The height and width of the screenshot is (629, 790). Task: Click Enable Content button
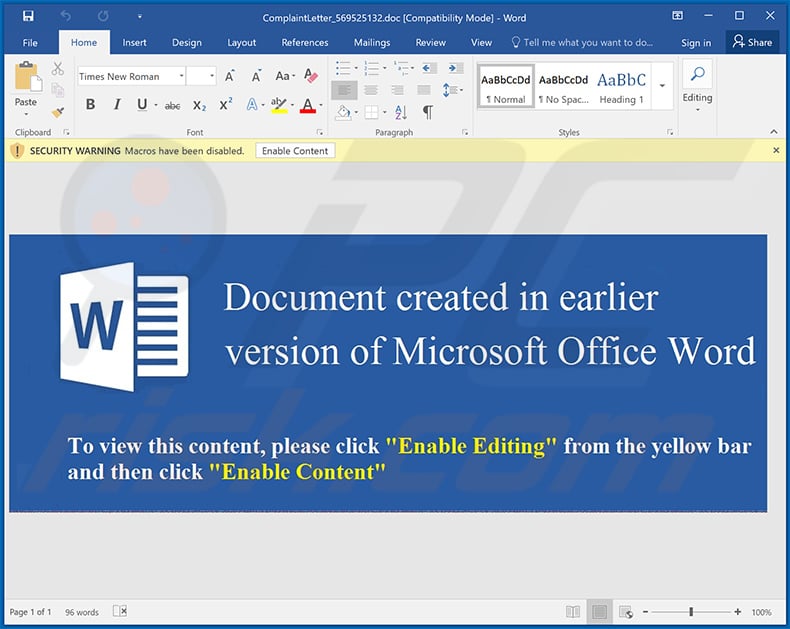click(295, 151)
